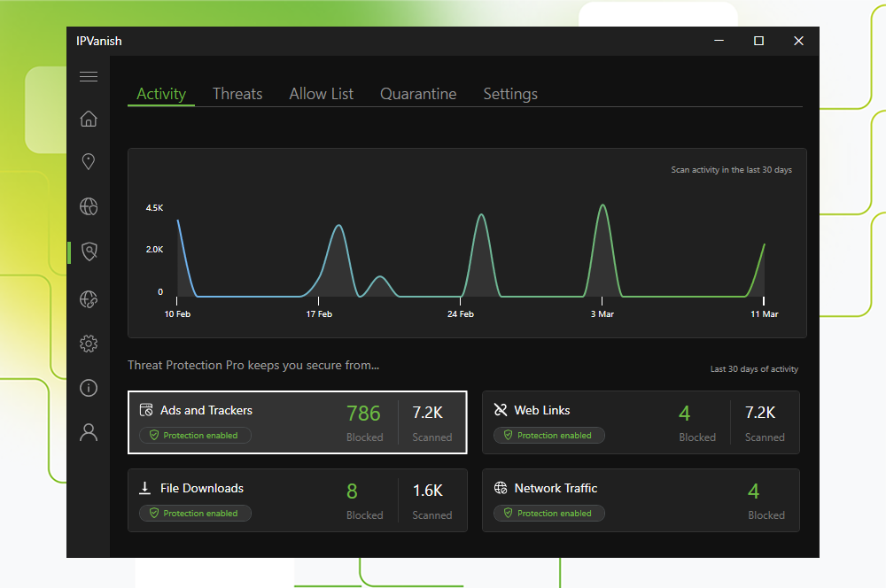
Task: Open the hamburger menu at the top left
Action: click(89, 76)
